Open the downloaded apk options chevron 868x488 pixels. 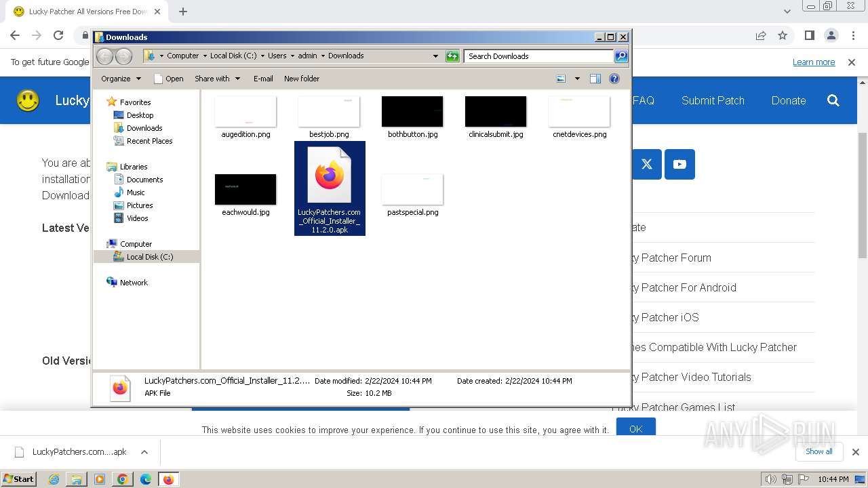(x=144, y=452)
